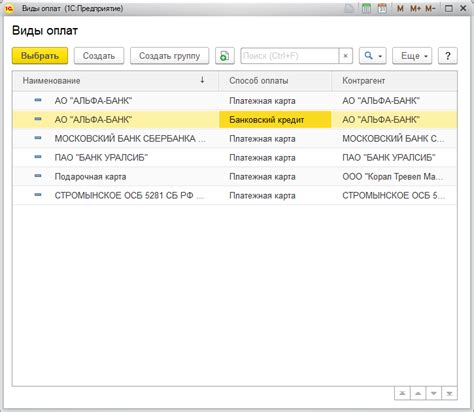Open the calculator icon in the title bar
474x412 pixels.
point(366,8)
